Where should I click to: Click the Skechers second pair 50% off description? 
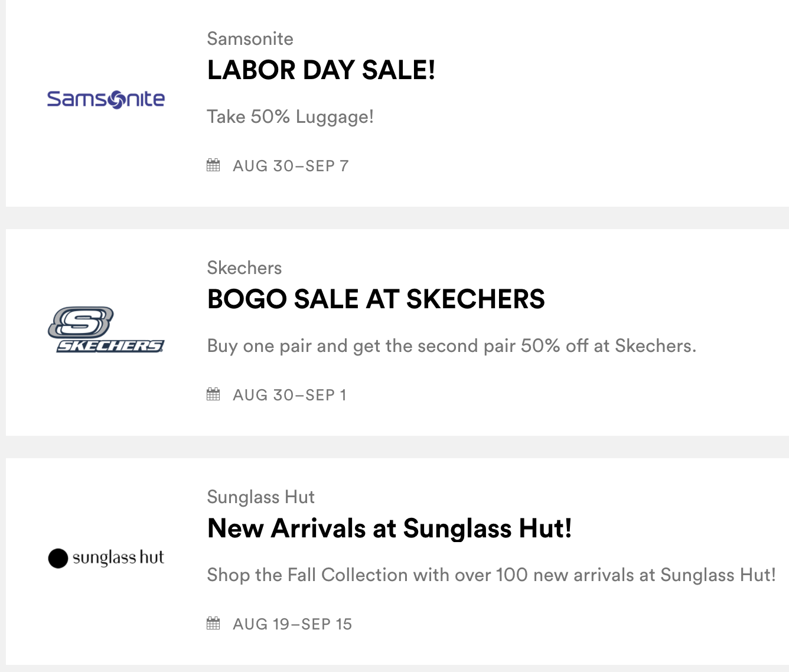(x=451, y=346)
